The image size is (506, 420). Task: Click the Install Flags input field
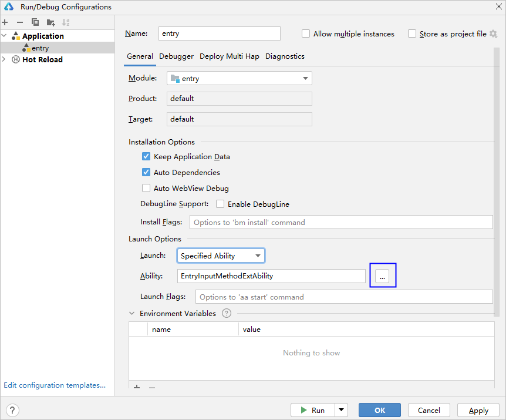340,223
